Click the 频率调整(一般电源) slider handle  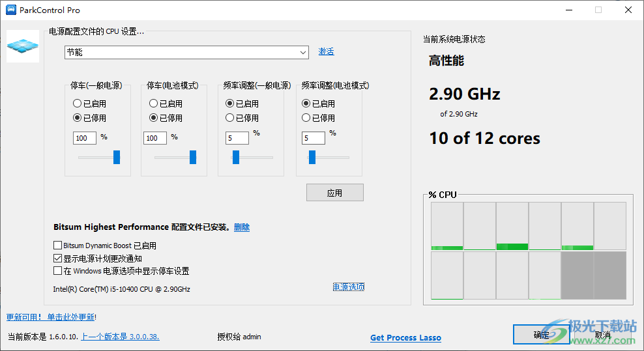click(236, 157)
